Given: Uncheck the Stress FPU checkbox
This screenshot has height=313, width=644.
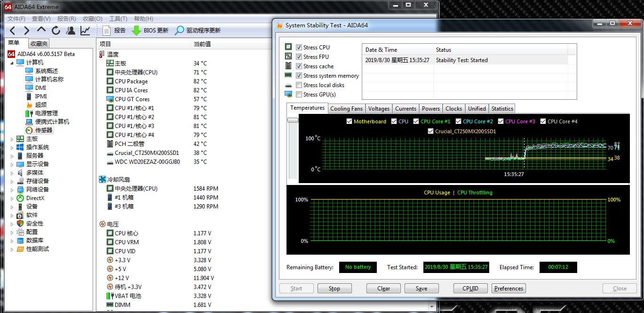Looking at the screenshot, I should coord(299,57).
